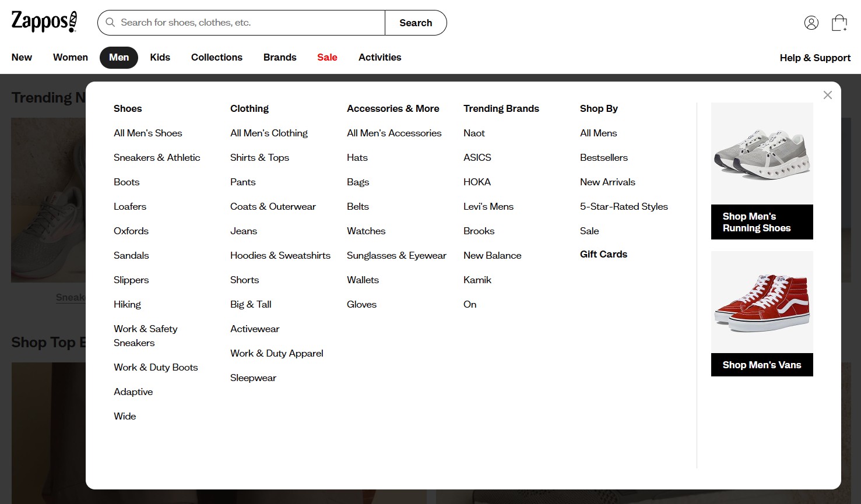
Task: Browse Belts
Action: coord(358,206)
